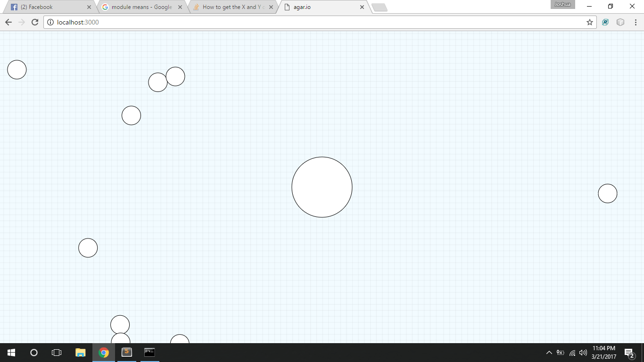Open File Explorer from the taskbar

[80, 352]
